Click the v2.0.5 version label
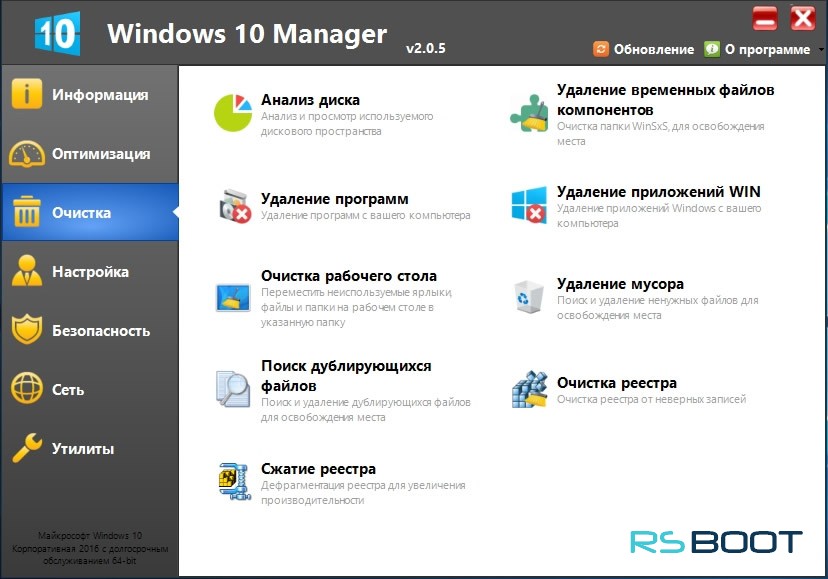The width and height of the screenshot is (828, 579). tap(426, 49)
